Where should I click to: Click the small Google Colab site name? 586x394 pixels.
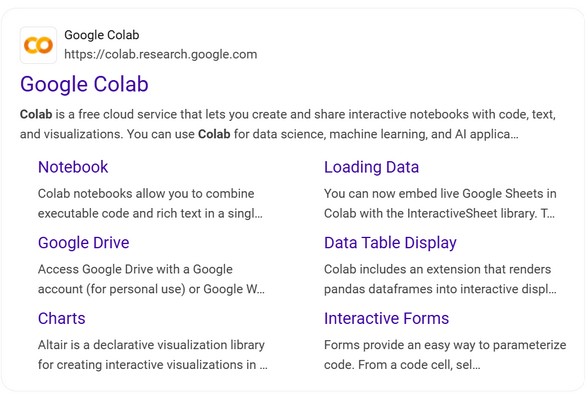[x=102, y=35]
